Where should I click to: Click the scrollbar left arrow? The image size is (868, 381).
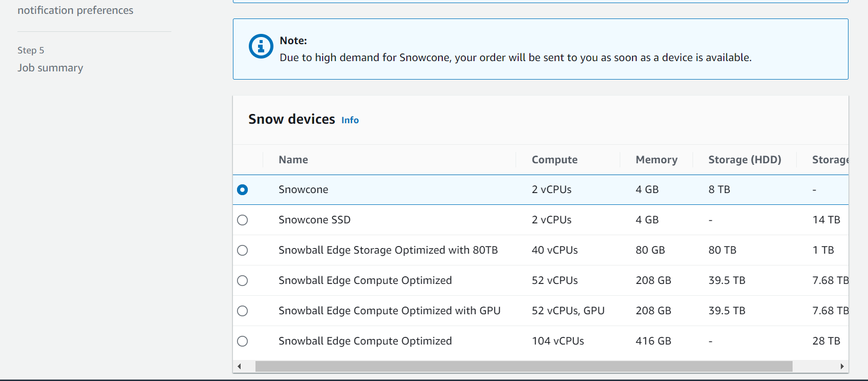click(x=239, y=366)
